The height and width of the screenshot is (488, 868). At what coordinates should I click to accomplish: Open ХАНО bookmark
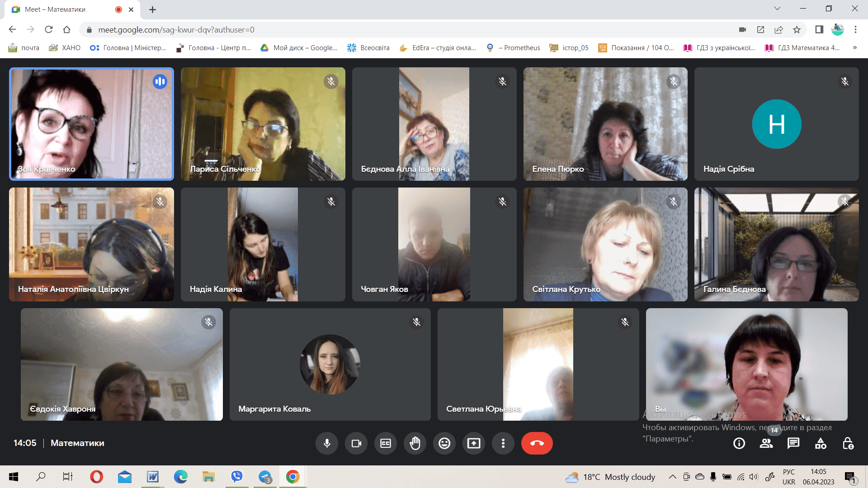click(x=65, y=48)
